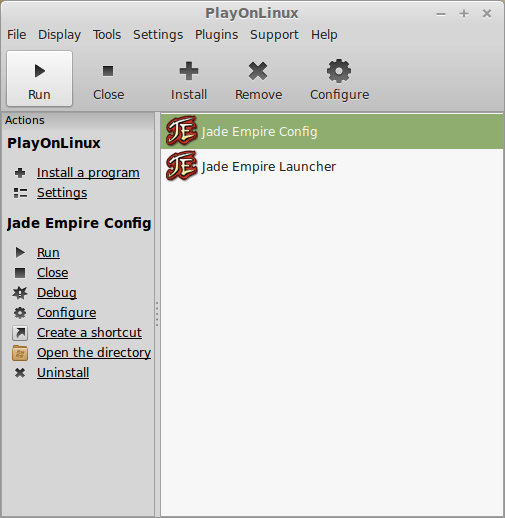Image resolution: width=505 pixels, height=518 pixels.
Task: Click the sidebar Settings list icon
Action: (20, 193)
